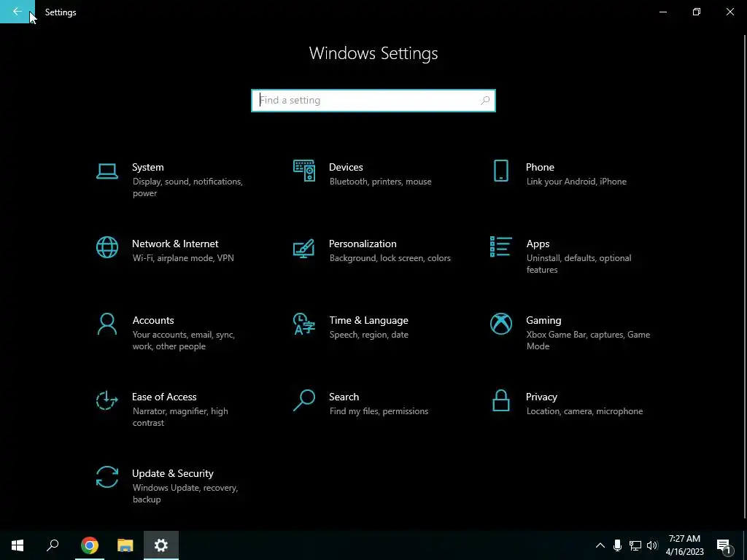Open the Network & Internet globe icon
Image resolution: width=747 pixels, height=560 pixels.
pos(107,247)
